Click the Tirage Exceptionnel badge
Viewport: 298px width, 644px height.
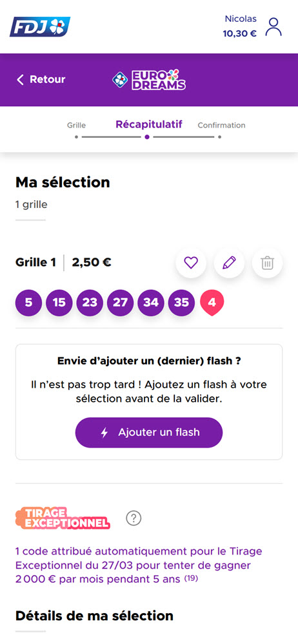pos(63,518)
